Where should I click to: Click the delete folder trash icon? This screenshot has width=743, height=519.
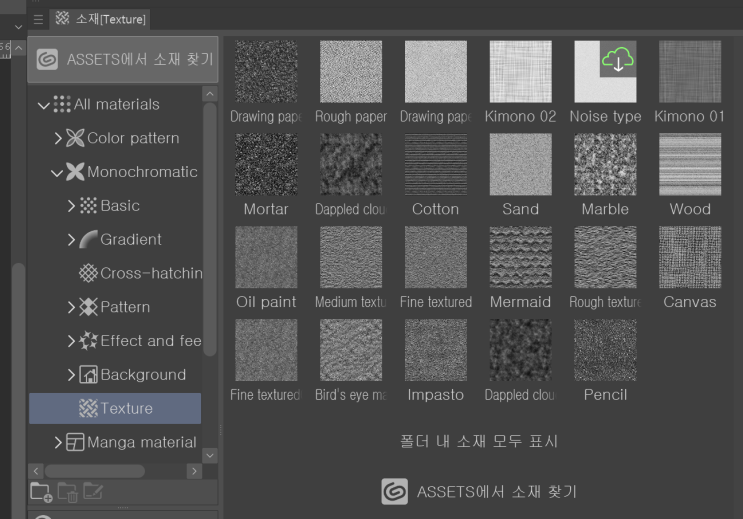67,491
